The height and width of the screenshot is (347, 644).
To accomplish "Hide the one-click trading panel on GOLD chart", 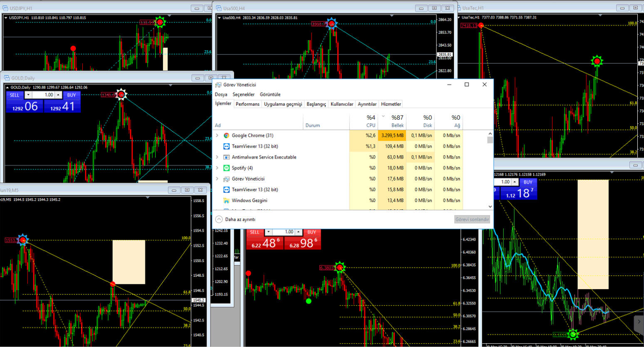I will tap(7, 87).
